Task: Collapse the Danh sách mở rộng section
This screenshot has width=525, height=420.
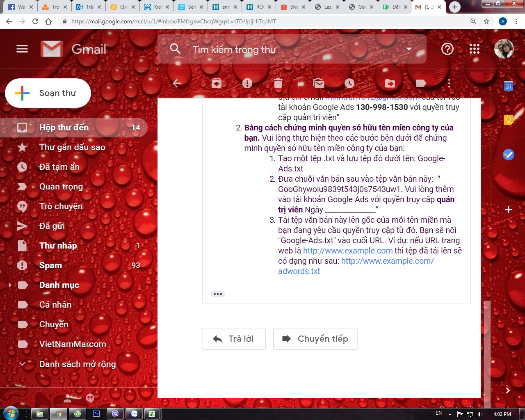Action: click(x=22, y=364)
